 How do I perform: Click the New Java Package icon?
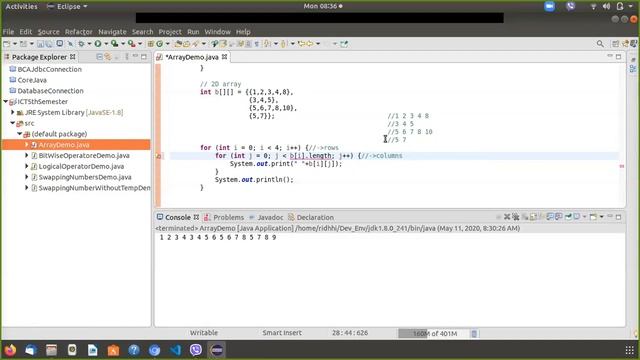[151, 44]
